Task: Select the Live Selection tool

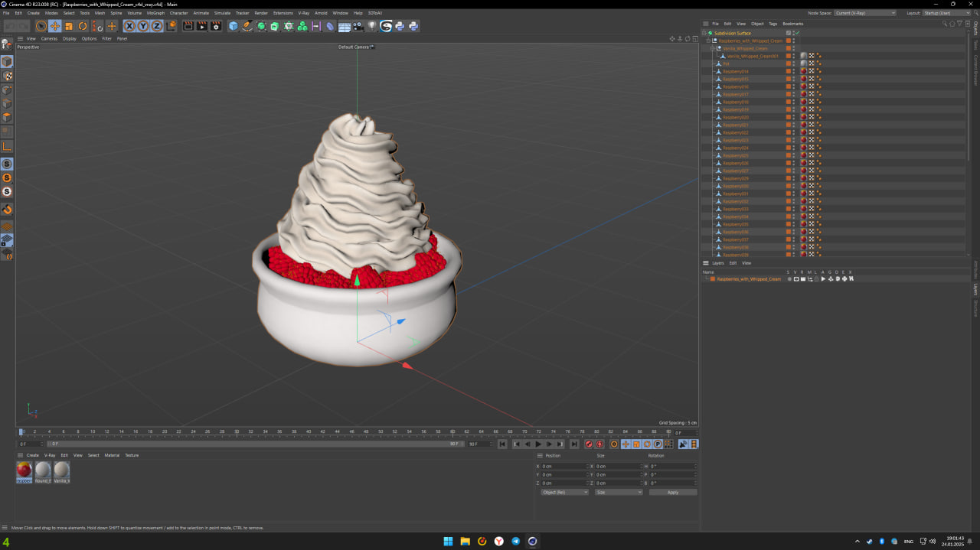Action: pos(41,26)
